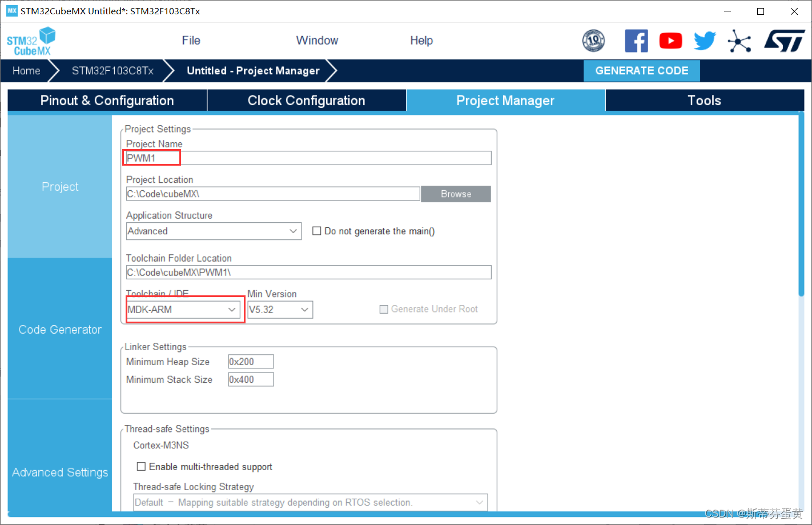
Task: Open the Toolchain / IDE MDK-ARM dropdown
Action: [183, 310]
